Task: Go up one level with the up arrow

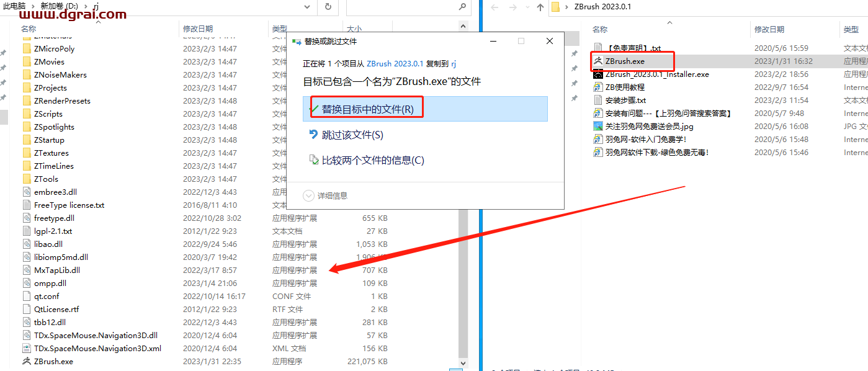Action: point(540,7)
